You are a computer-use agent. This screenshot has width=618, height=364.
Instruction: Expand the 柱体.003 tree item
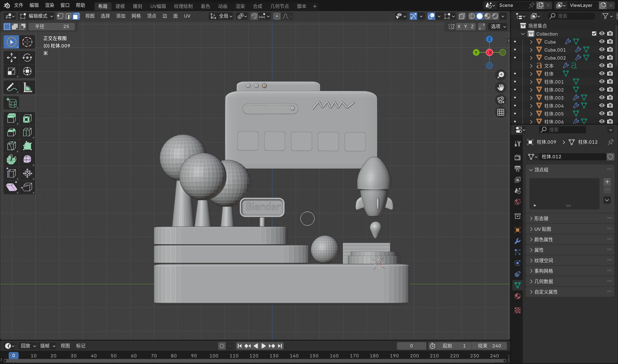coord(531,98)
